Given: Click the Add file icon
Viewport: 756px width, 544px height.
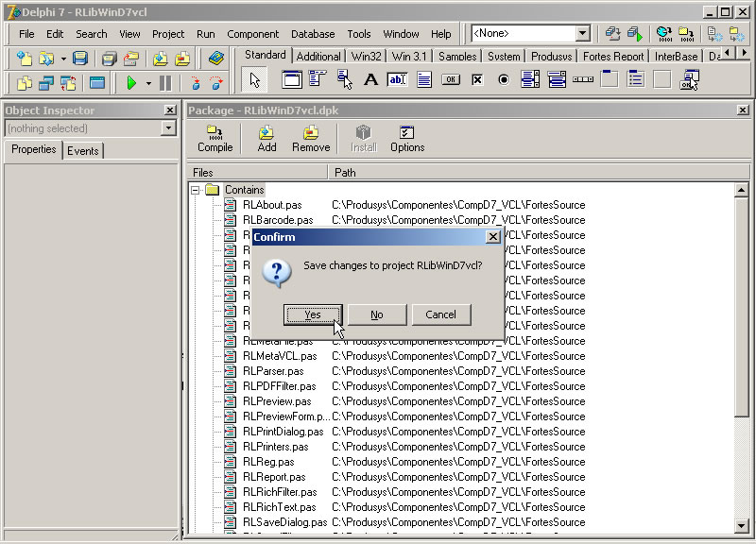Looking at the screenshot, I should tap(266, 138).
